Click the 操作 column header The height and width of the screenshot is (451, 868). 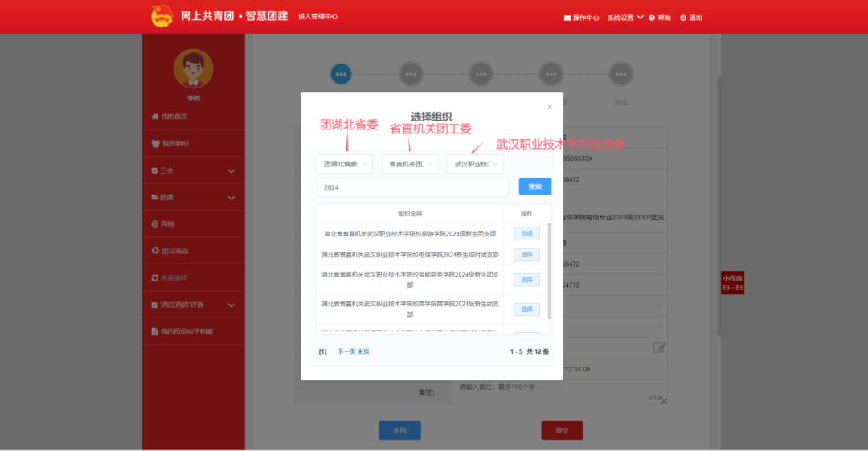[x=526, y=213]
